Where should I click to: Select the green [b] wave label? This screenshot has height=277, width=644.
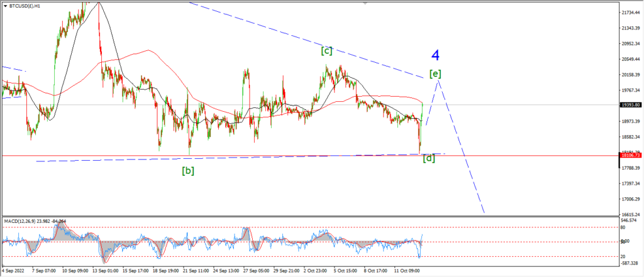[x=188, y=171]
